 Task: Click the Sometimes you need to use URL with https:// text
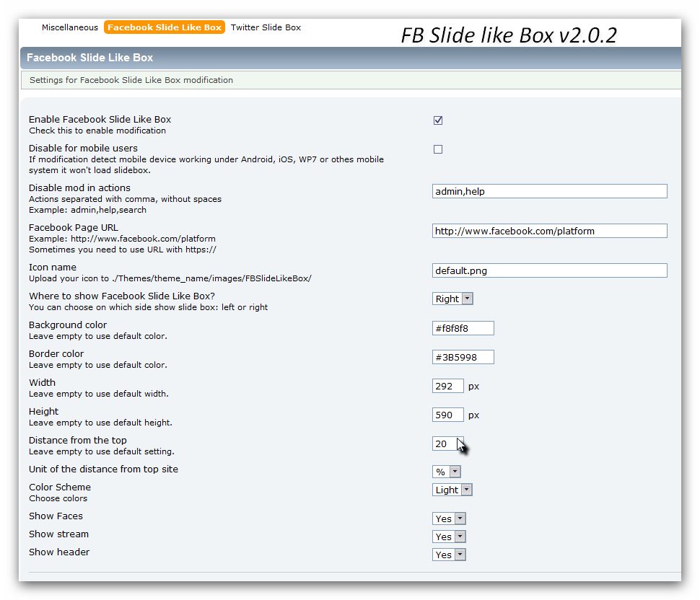click(123, 250)
